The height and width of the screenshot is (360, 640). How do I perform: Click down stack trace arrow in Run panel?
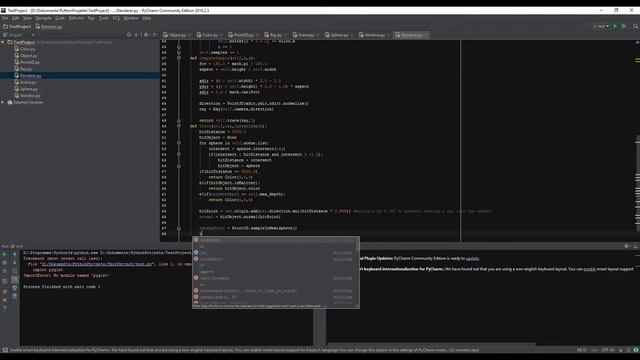coord(15,263)
